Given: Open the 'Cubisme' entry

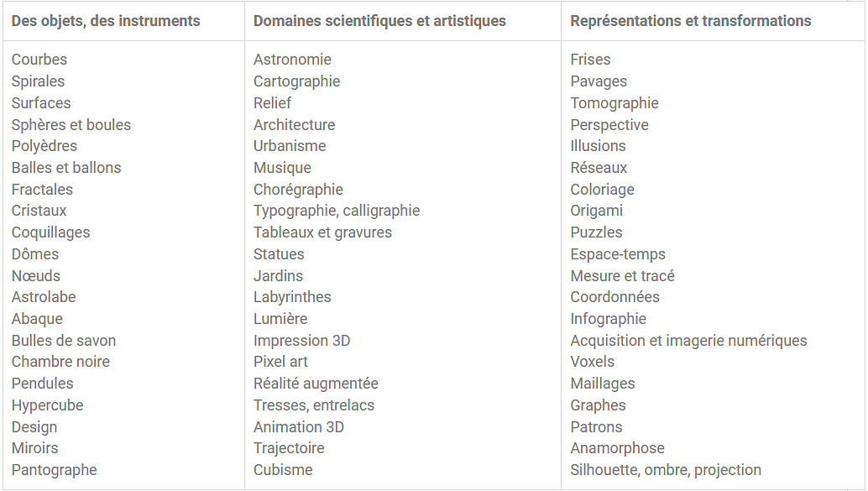Looking at the screenshot, I should coord(283,470).
